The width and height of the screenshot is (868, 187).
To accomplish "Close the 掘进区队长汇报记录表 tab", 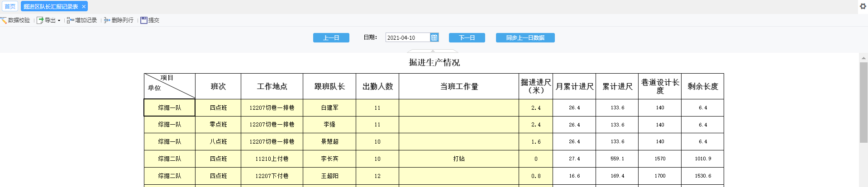I will coord(84,7).
